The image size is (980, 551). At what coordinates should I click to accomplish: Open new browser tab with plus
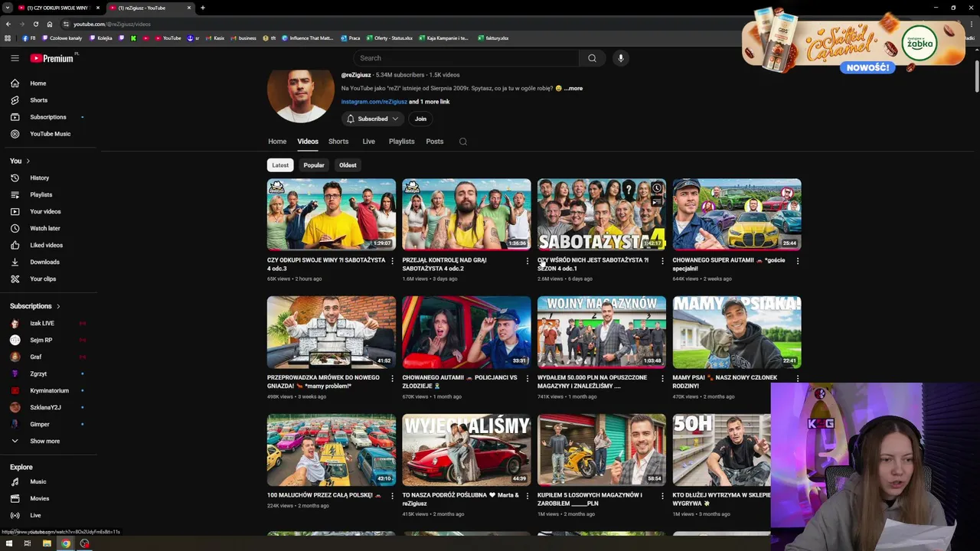coord(202,8)
